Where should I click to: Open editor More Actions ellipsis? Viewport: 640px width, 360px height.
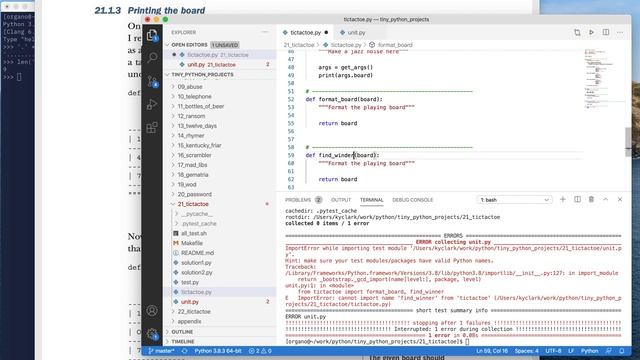(620, 32)
